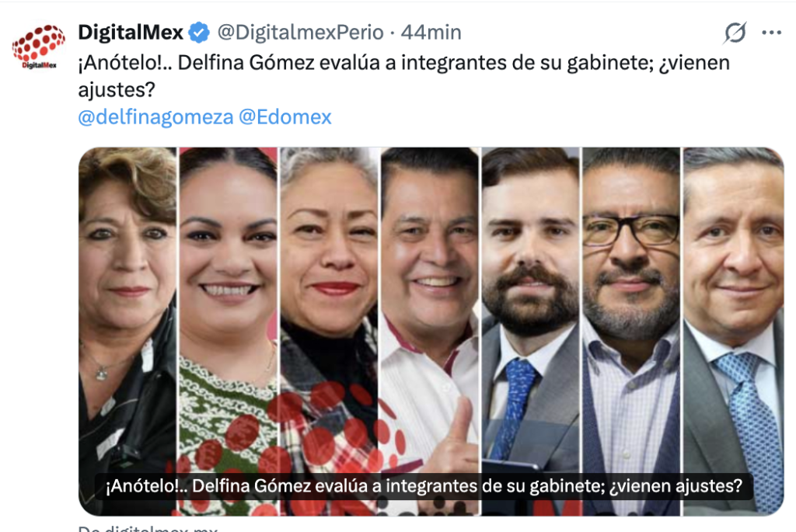Click the portrait of man giving thumbs up
This screenshot has width=796, height=532.
430,331
